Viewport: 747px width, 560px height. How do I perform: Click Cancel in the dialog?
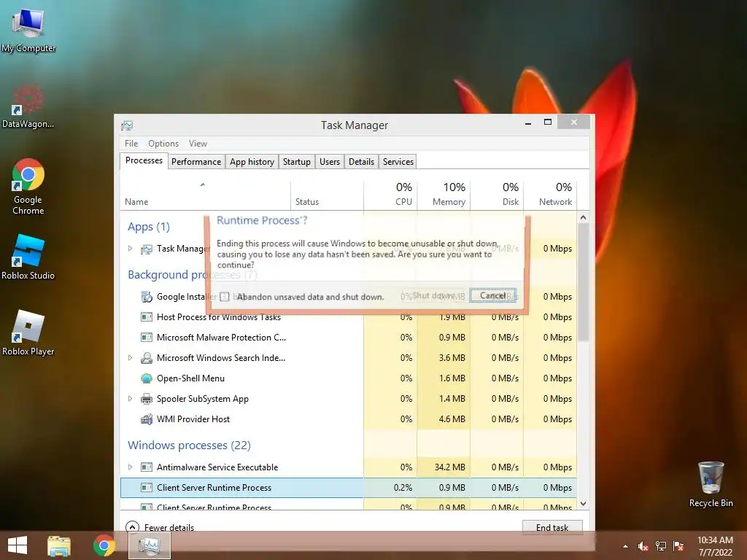(x=492, y=296)
